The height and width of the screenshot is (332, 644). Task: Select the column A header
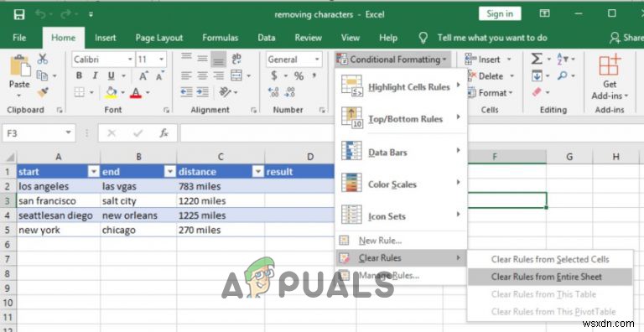click(59, 157)
